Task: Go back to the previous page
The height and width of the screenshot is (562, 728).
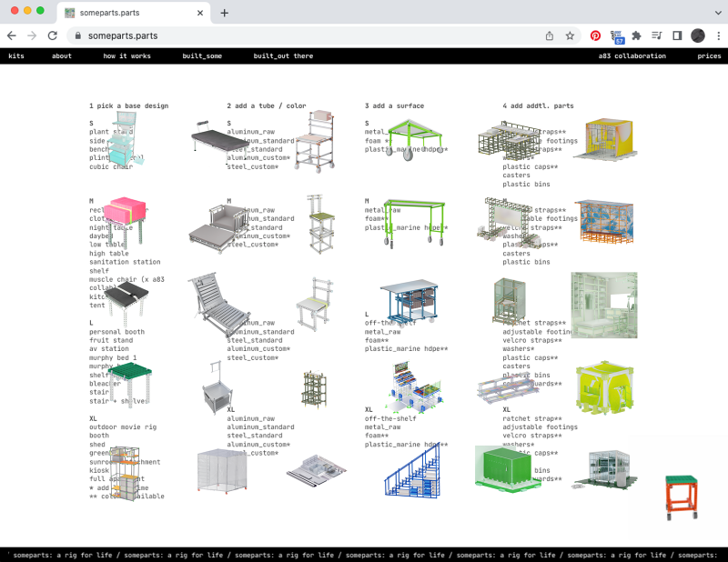Action: tap(12, 35)
